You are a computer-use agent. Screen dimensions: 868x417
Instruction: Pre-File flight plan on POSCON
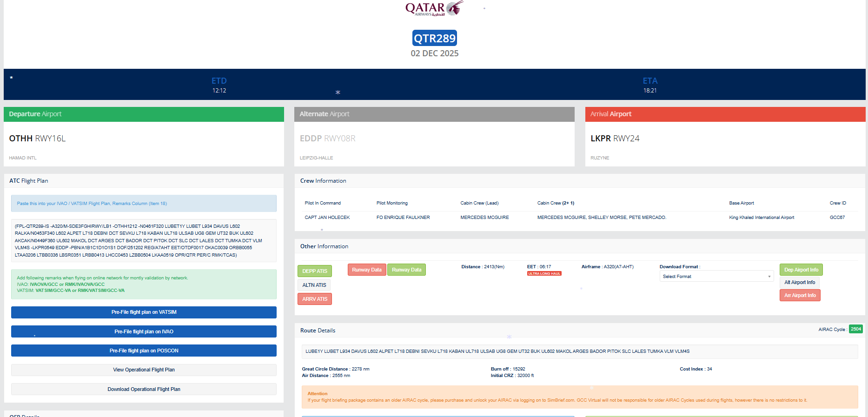click(x=144, y=351)
